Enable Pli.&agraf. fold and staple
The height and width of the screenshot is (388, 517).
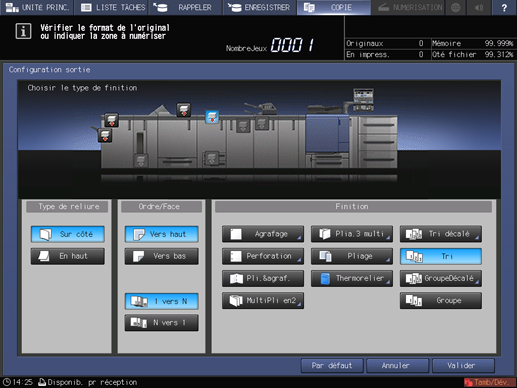[263, 278]
